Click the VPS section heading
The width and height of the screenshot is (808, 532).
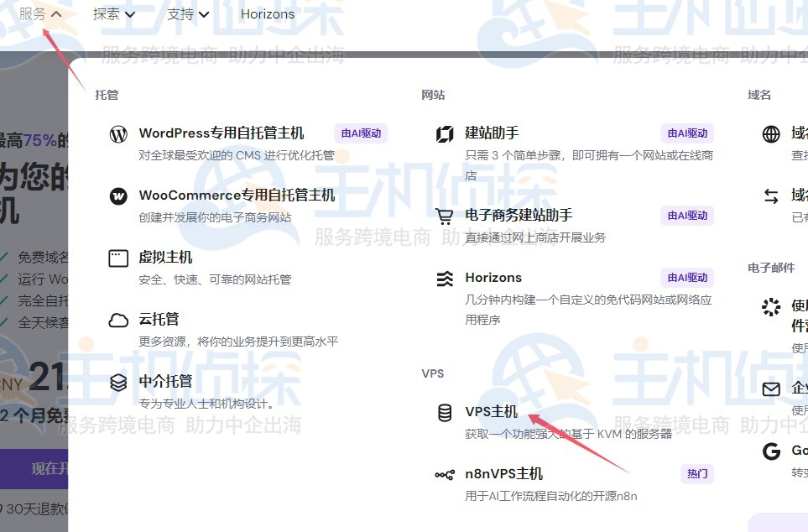click(x=433, y=373)
